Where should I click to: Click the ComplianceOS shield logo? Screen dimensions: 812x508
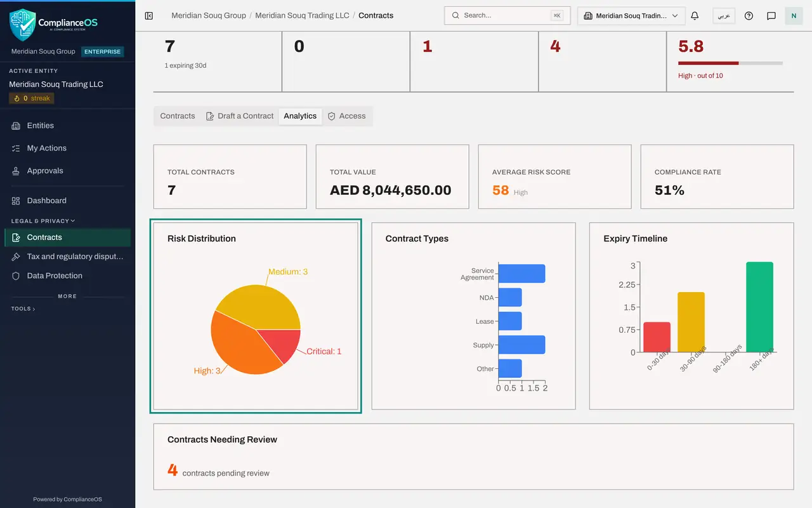pos(23,25)
